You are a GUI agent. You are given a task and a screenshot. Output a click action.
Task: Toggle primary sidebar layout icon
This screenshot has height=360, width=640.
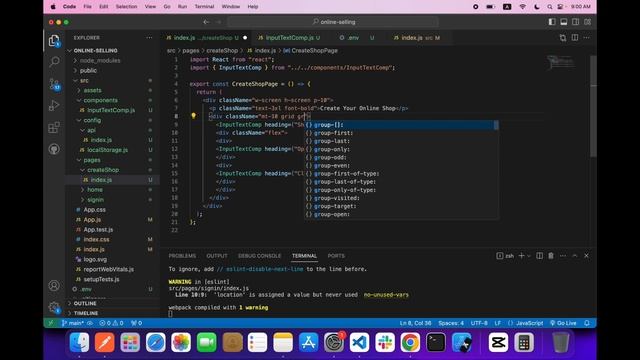[x=552, y=22]
